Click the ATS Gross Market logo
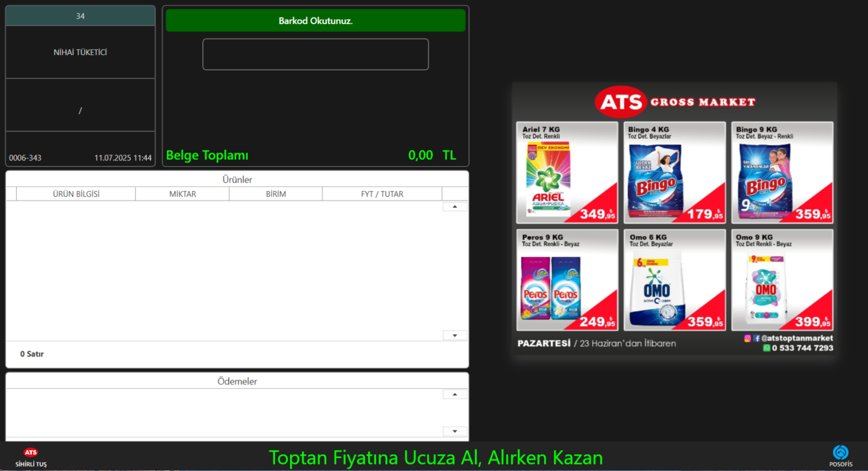This screenshot has width=868, height=471. coord(674,102)
